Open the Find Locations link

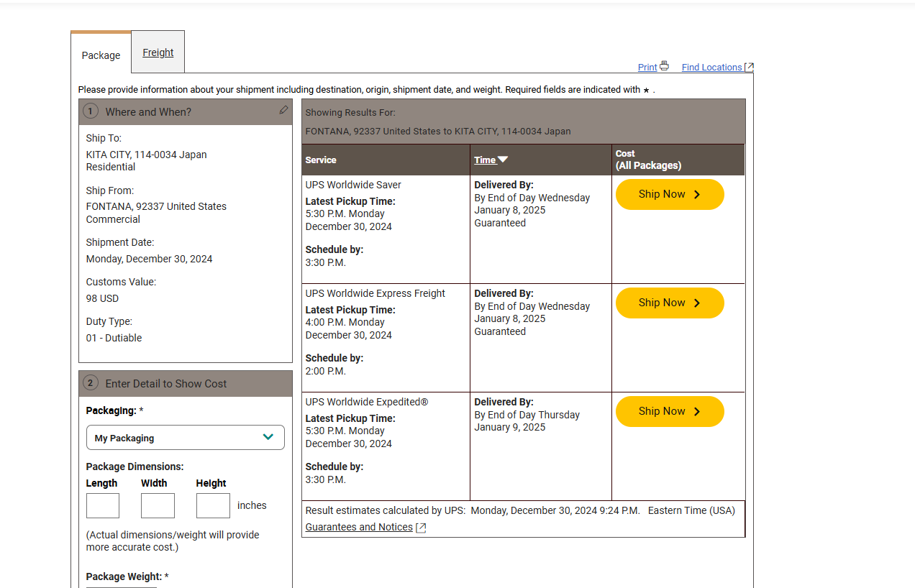point(712,67)
